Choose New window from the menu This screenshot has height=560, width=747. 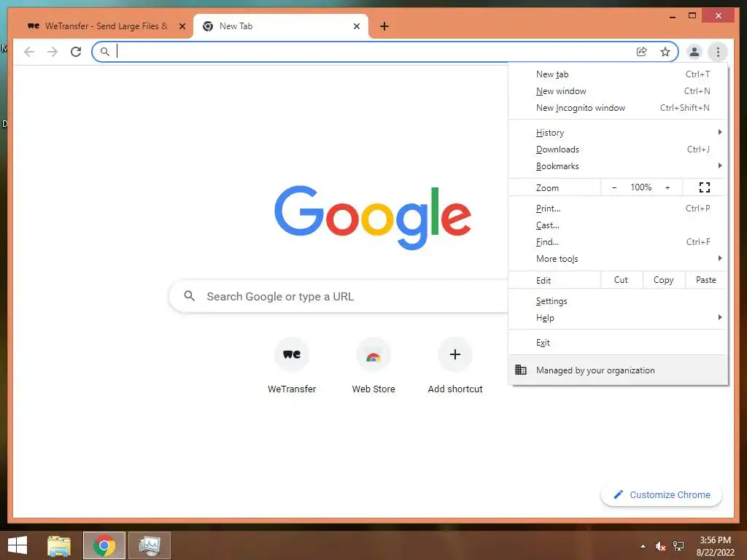click(618, 91)
